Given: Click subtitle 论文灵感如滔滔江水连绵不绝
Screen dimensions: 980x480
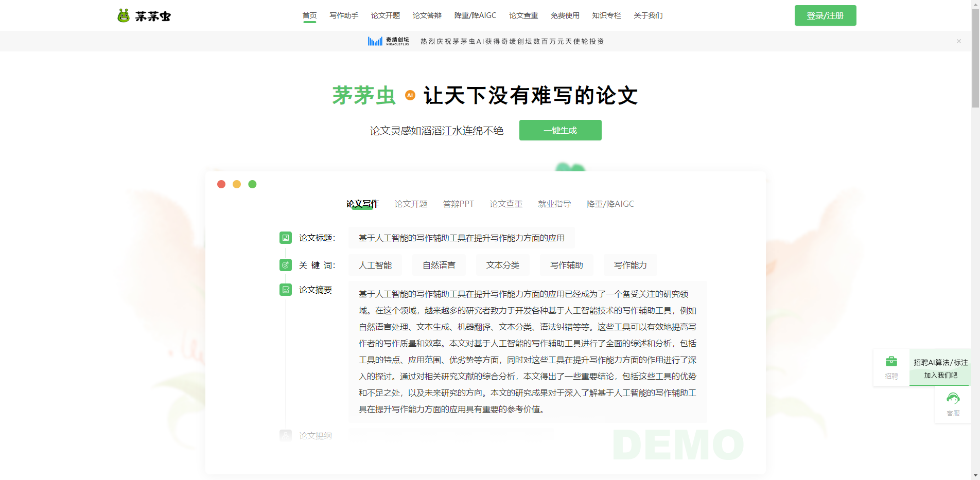Looking at the screenshot, I should click(436, 131).
